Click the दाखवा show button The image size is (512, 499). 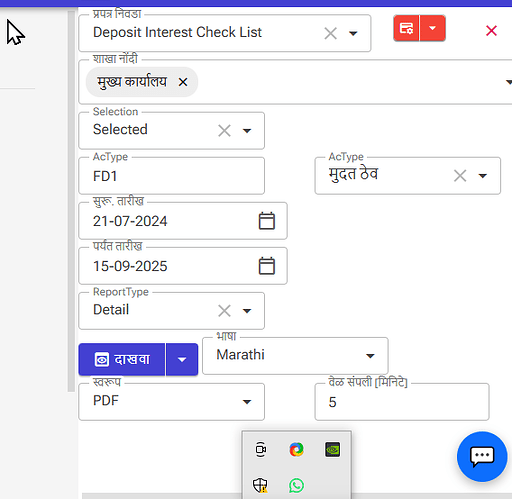pyautogui.click(x=122, y=360)
